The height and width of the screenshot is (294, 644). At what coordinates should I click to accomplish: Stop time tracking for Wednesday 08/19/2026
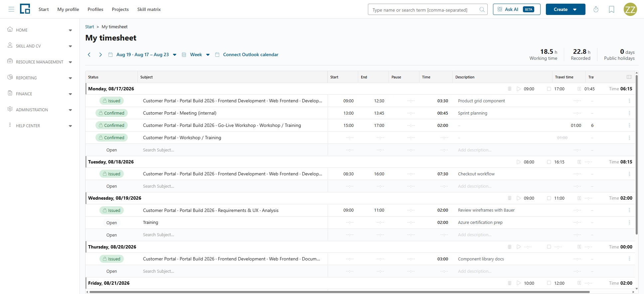549,198
